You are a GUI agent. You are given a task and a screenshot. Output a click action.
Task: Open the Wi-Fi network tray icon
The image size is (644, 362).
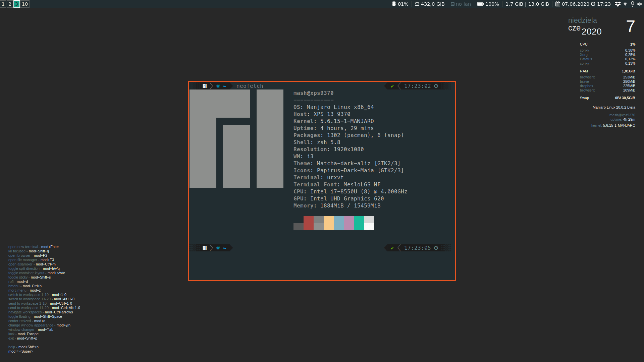pyautogui.click(x=625, y=4)
